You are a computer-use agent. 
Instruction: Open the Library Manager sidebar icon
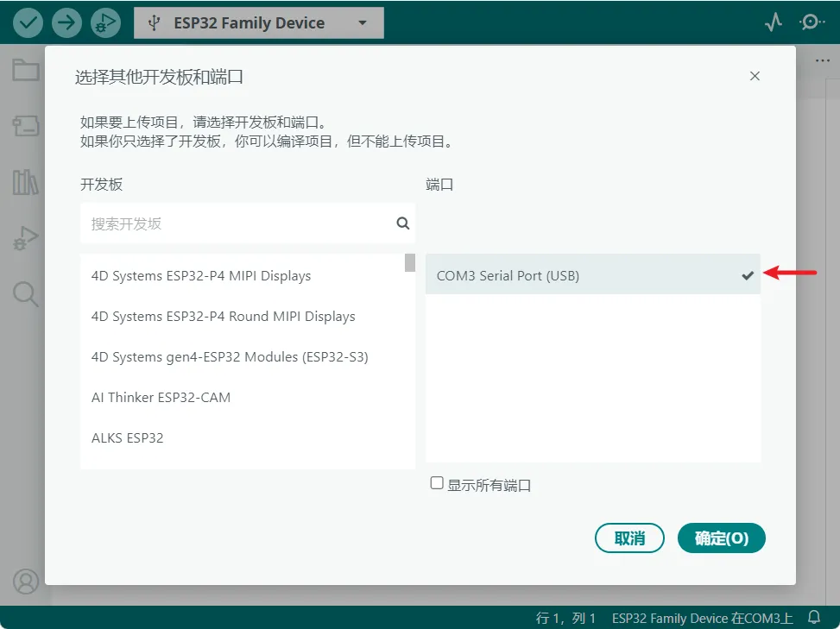click(25, 182)
